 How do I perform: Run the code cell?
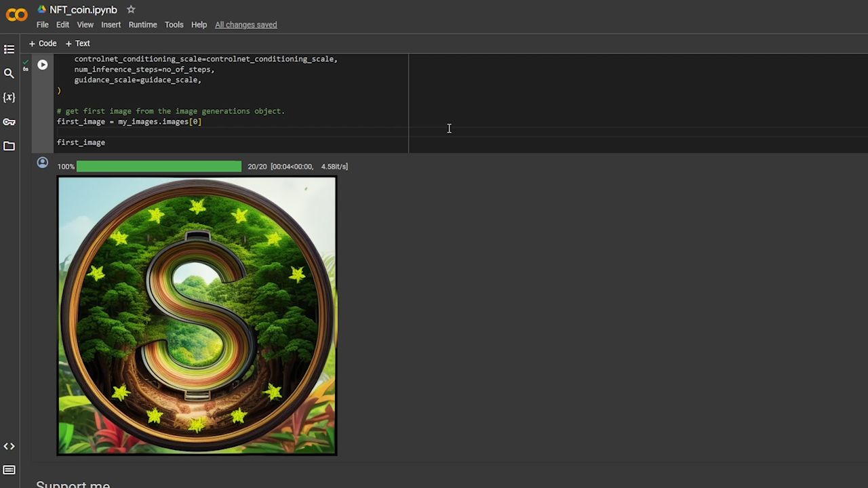click(x=43, y=65)
